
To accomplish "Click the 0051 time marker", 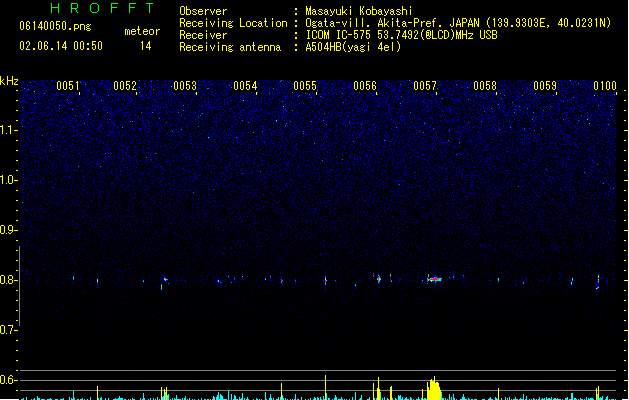I will 68,86.
